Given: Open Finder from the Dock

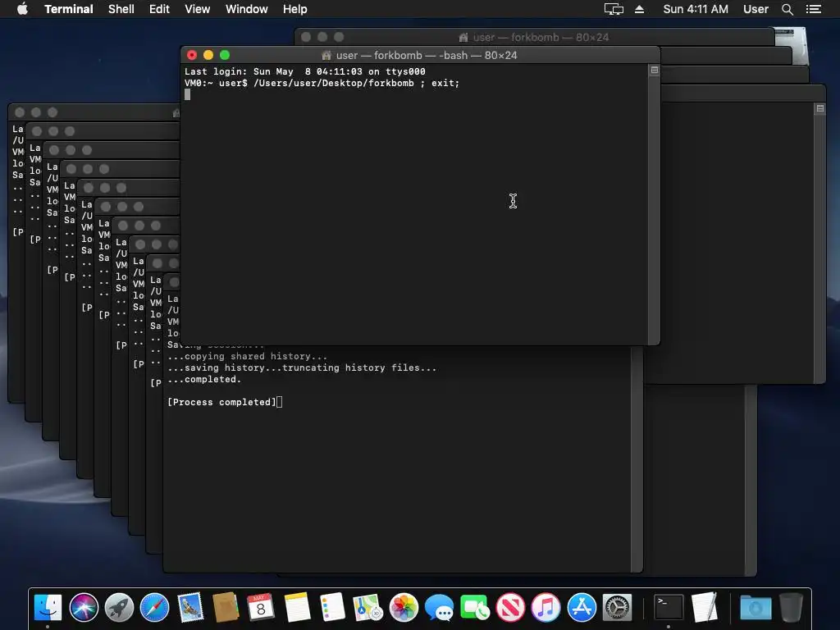Looking at the screenshot, I should click(x=48, y=608).
